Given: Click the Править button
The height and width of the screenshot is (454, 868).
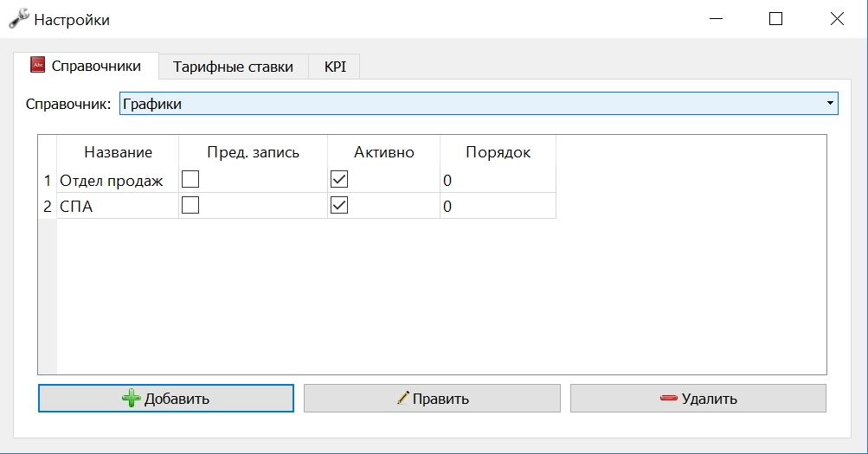Looking at the screenshot, I should (x=432, y=398).
